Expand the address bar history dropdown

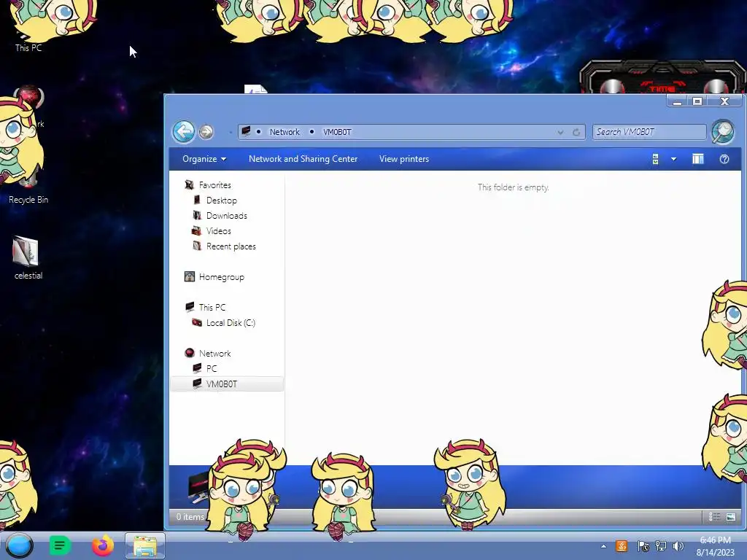click(561, 132)
